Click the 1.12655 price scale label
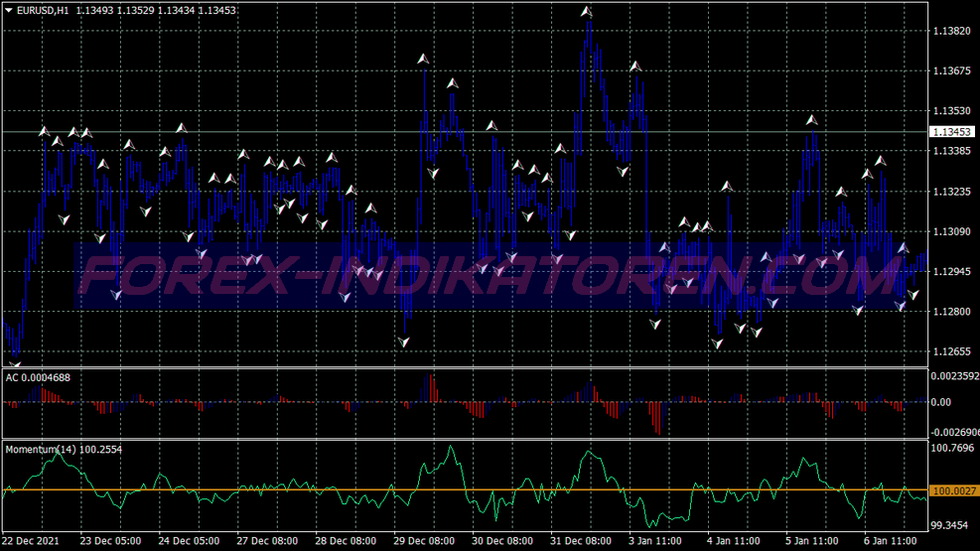Viewport: 980px width, 551px height. pos(951,351)
